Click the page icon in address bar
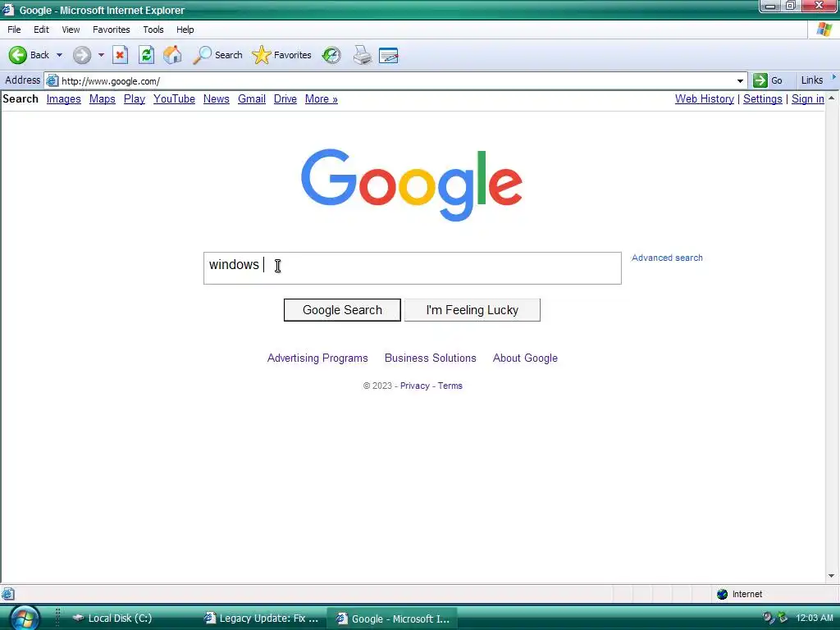Viewport: 840px width, 630px height. pyautogui.click(x=52, y=81)
